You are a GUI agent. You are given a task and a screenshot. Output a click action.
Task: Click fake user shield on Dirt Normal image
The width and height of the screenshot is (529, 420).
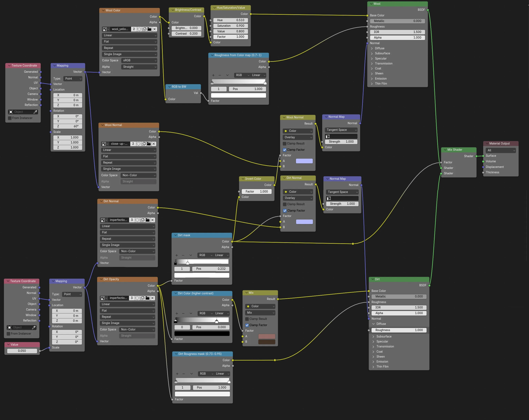click(x=137, y=220)
